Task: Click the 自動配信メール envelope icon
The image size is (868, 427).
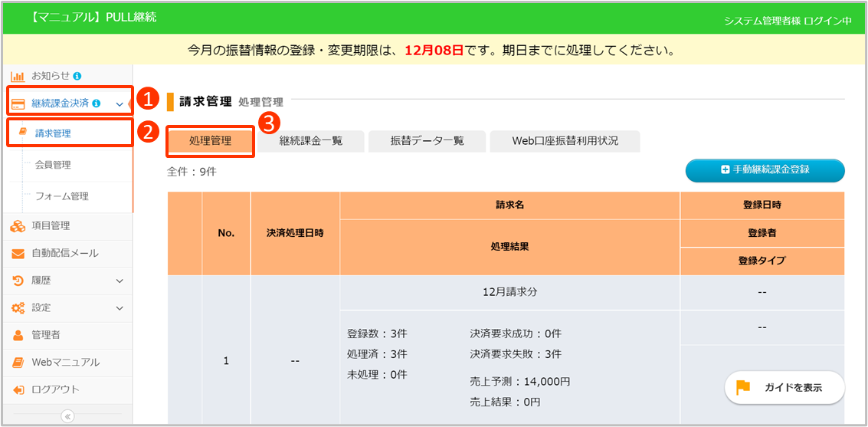Action: (18, 254)
